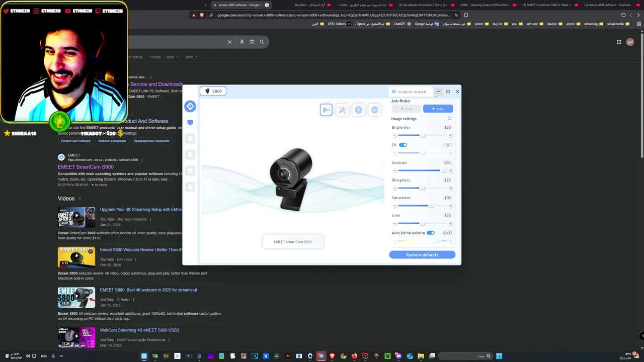The image size is (644, 362).
Task: Open EMEET SmartCam S800 search result link
Action: pyautogui.click(x=86, y=167)
